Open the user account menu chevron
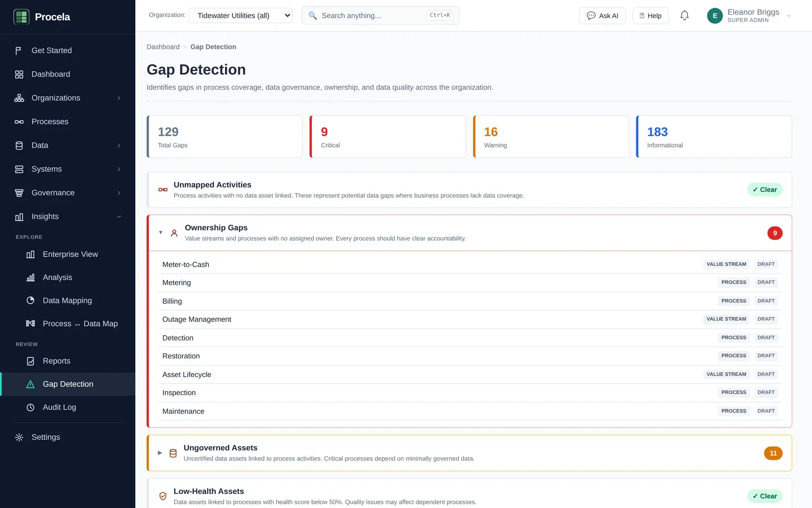This screenshot has height=508, width=812. (789, 16)
